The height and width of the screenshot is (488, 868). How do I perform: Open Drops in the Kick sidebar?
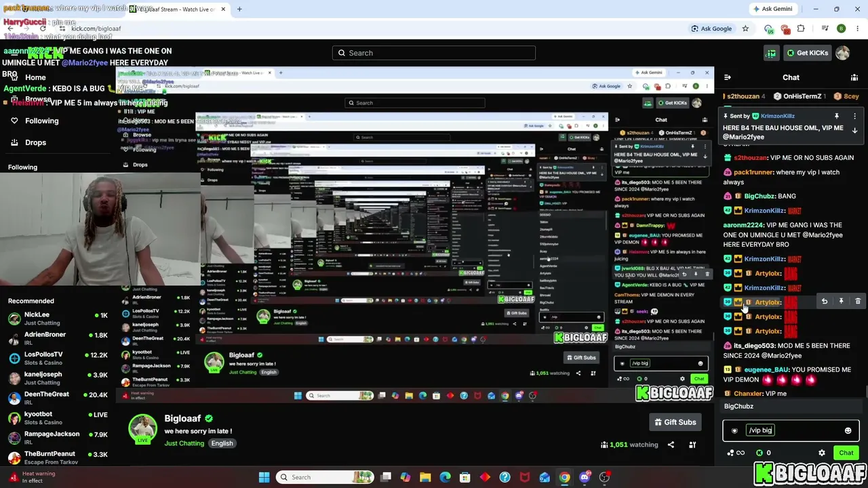[35, 142]
